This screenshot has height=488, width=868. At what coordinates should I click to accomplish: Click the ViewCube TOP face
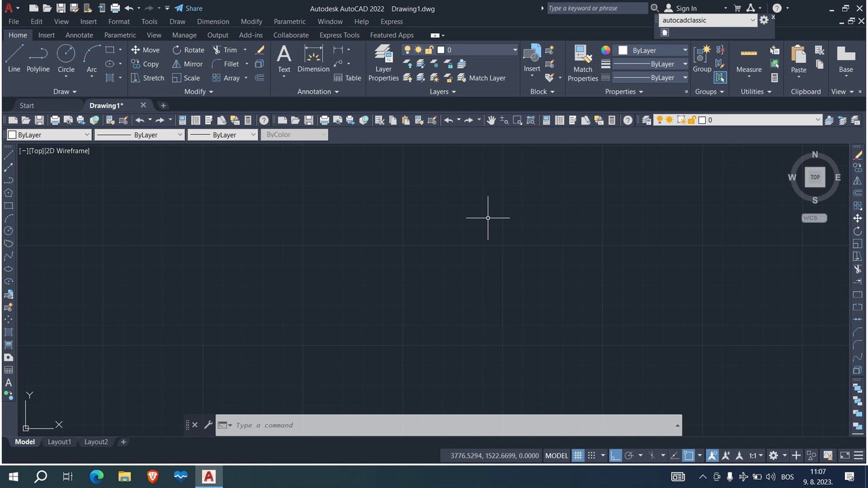click(815, 178)
